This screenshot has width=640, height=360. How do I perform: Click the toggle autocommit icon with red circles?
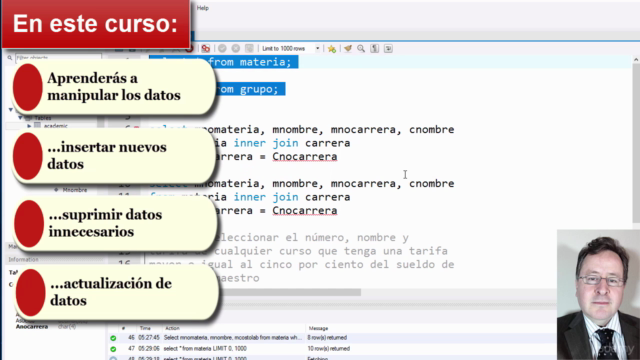(206, 49)
